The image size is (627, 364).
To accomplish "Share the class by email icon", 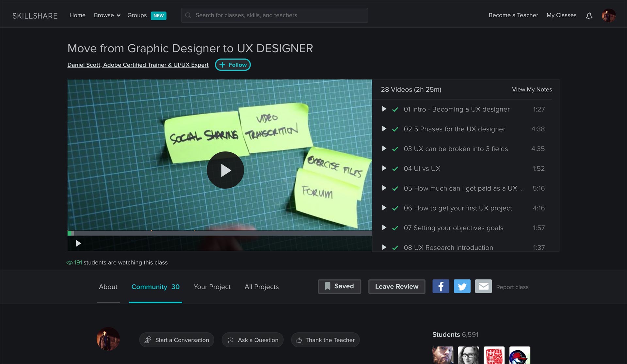I will tap(483, 286).
